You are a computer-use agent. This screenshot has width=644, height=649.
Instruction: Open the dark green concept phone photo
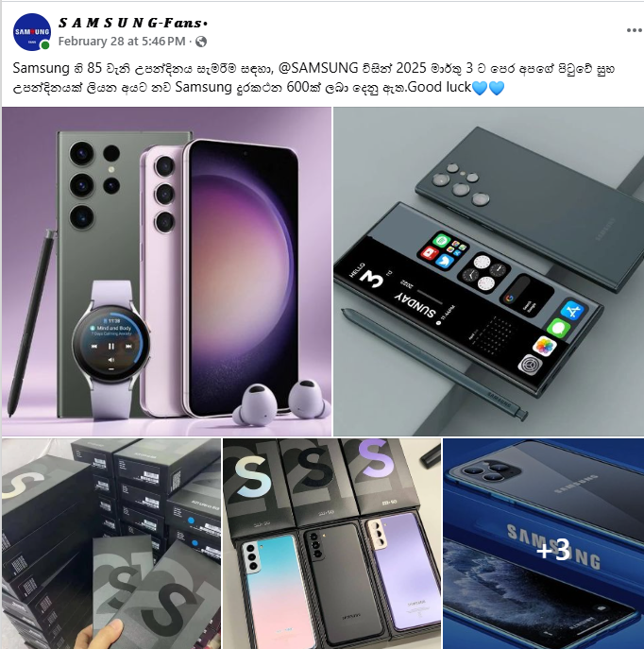pos(488,271)
